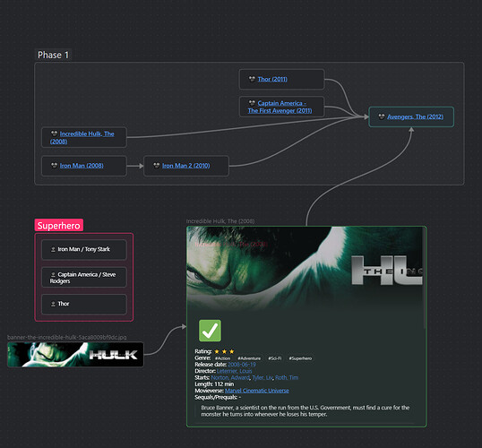
Task: Click the film icon beside Captain America - The First Avenger
Action: click(x=252, y=103)
